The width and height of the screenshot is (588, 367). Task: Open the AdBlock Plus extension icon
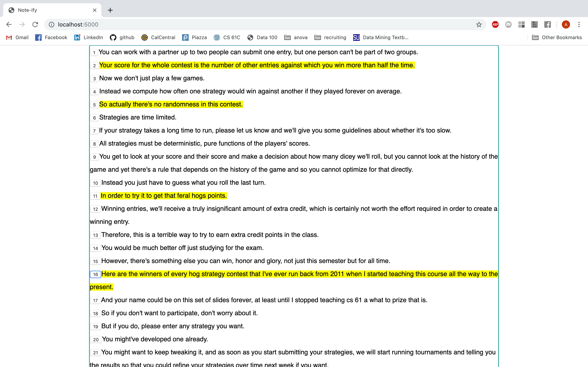(495, 24)
